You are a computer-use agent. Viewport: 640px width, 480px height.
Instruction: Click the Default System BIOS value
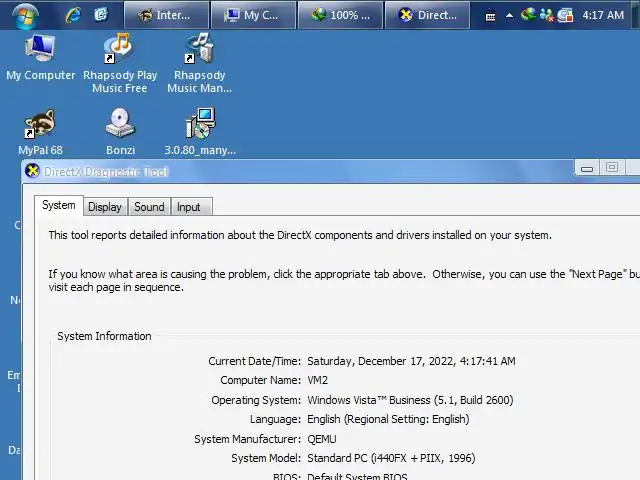pyautogui.click(x=357, y=476)
